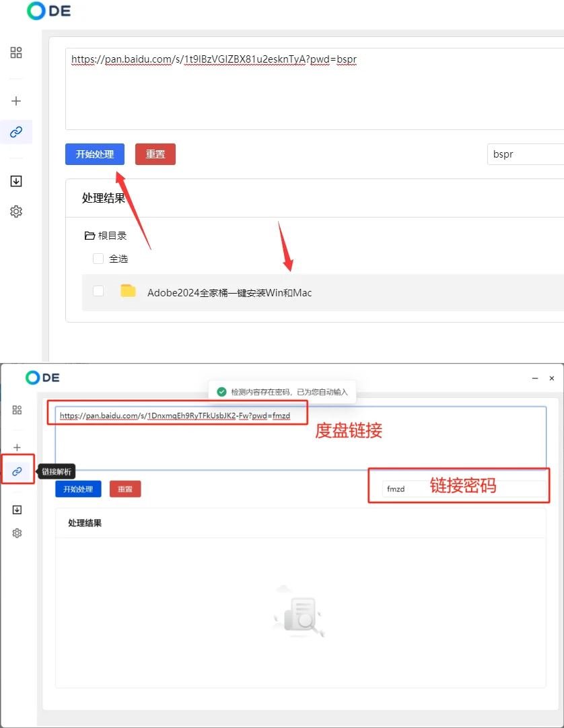Viewport: 564px width, 728px height.
Task: Switch to the 处理结果 section header
Action: pyautogui.click(x=102, y=197)
